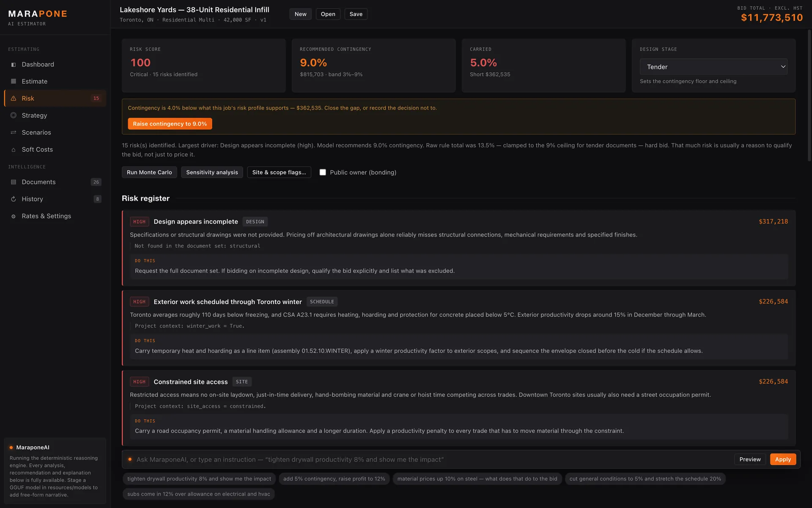Click the Documents icon in sidebar
This screenshot has width=812, height=508.
[x=14, y=182]
